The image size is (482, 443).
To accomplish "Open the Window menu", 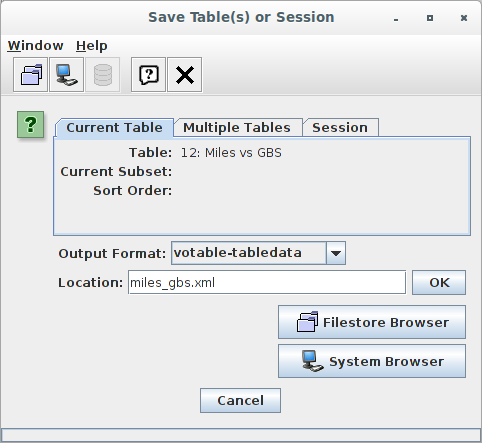I will [x=36, y=46].
